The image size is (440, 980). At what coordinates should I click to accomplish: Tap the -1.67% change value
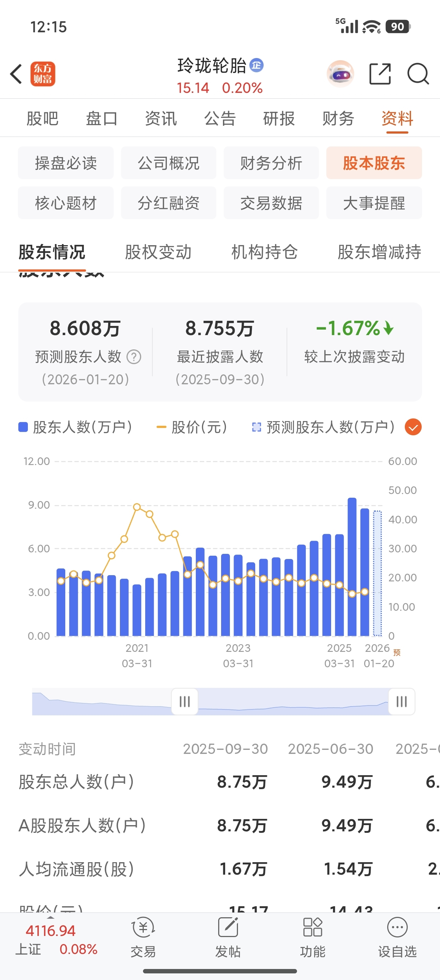[355, 328]
